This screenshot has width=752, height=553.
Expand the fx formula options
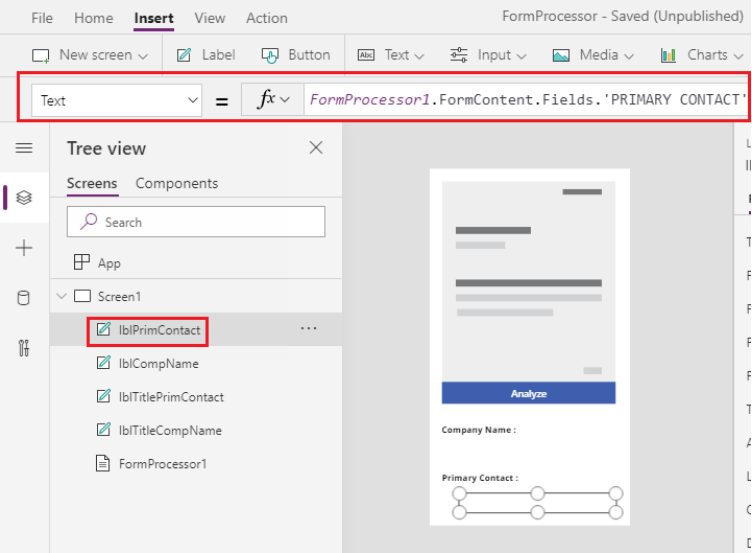[273, 100]
